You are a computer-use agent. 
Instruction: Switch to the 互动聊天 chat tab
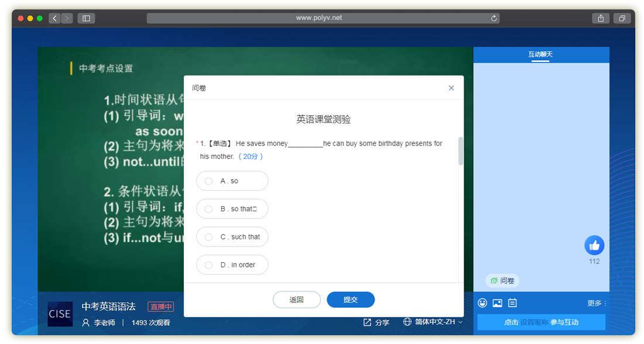tap(540, 54)
